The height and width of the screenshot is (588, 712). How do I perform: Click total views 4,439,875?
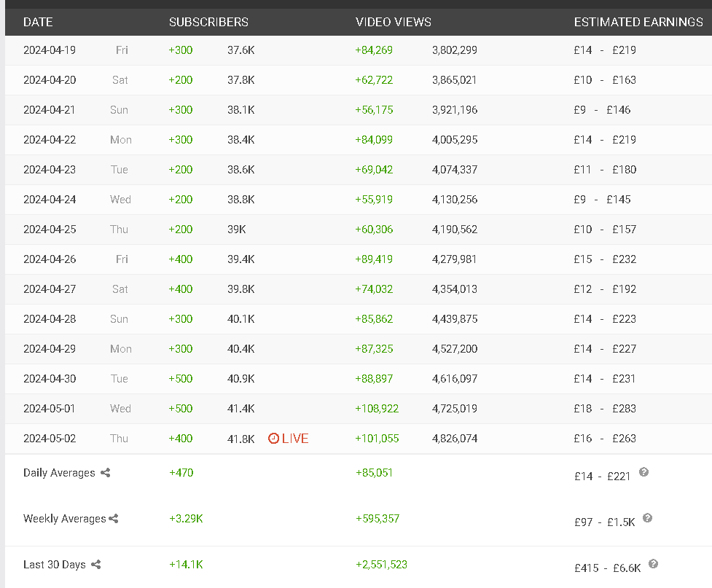click(x=455, y=319)
